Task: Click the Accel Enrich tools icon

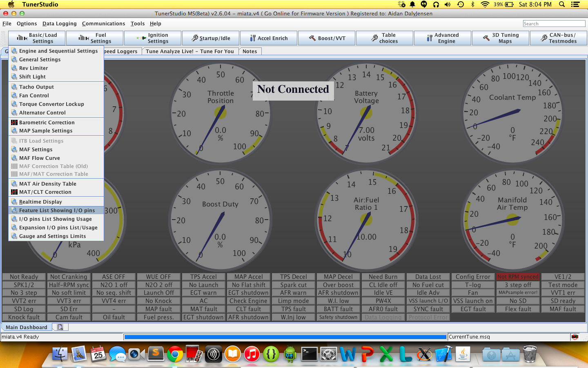Action: [x=253, y=38]
